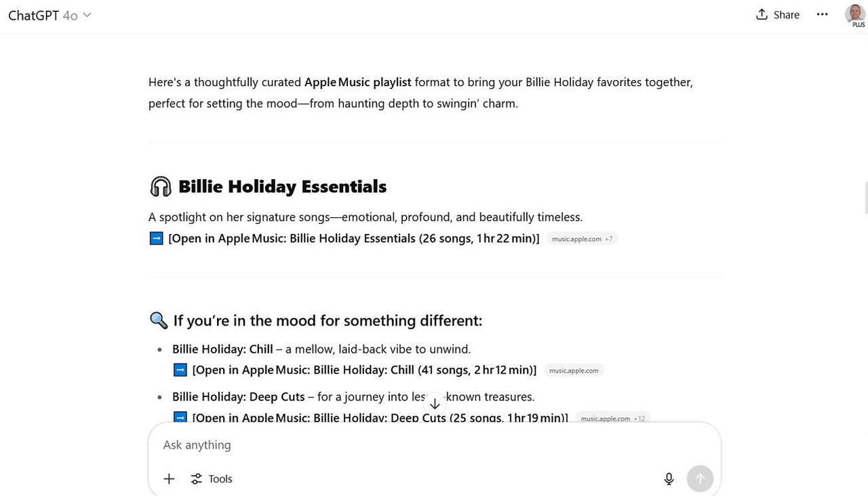The width and height of the screenshot is (868, 496).
Task: Open the user profile avatar with PLUS badge
Action: [x=856, y=15]
